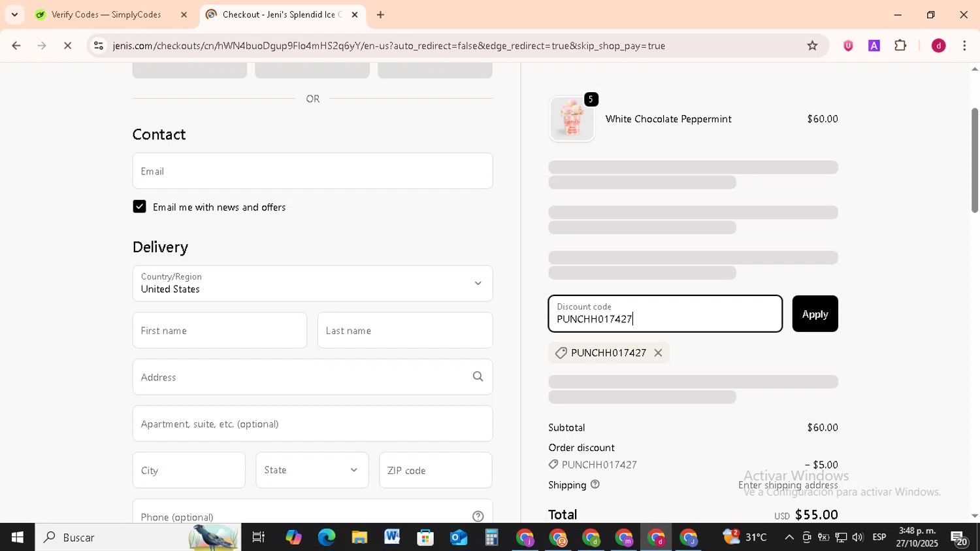Stop page loading with X icon
This screenshot has width=980, height=551.
tap(67, 46)
